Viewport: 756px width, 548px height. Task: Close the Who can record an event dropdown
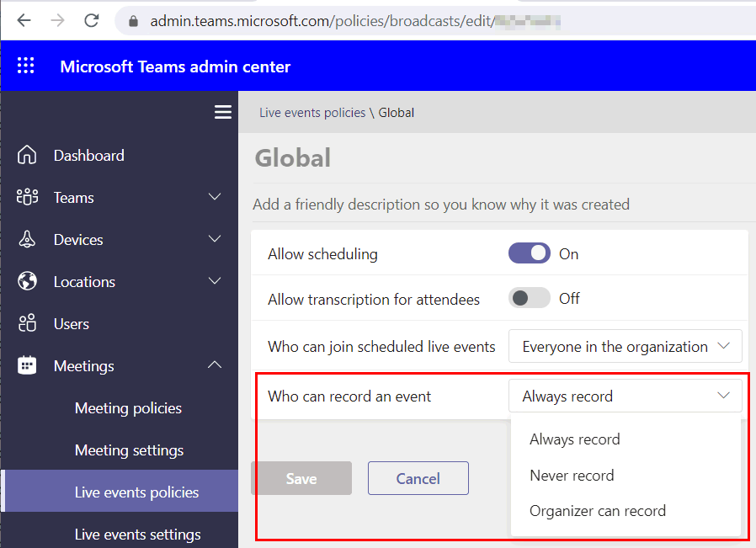point(625,396)
